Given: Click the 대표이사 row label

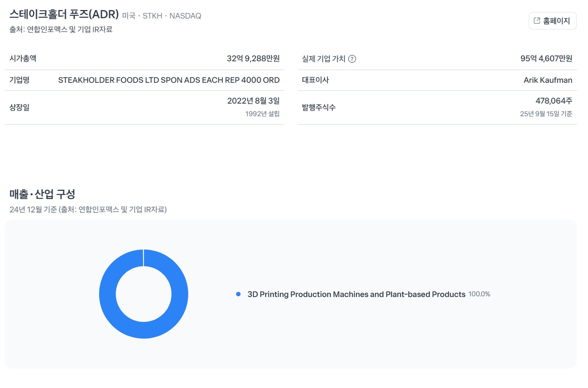Looking at the screenshot, I should pyautogui.click(x=316, y=80).
